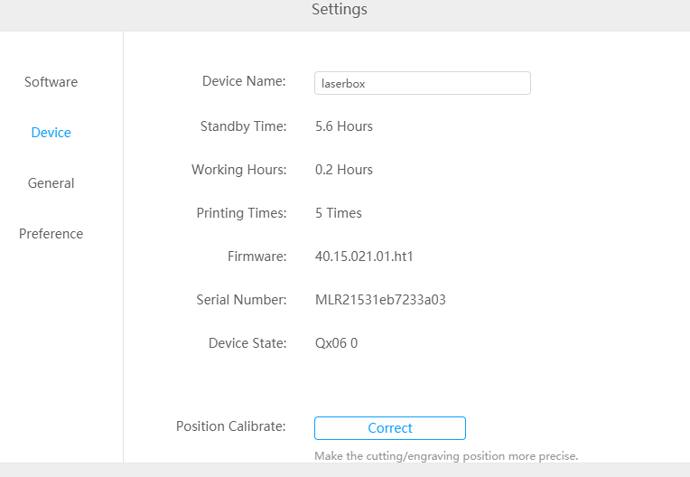
Task: Select the 0.2 Hours working value
Action: 344,169
